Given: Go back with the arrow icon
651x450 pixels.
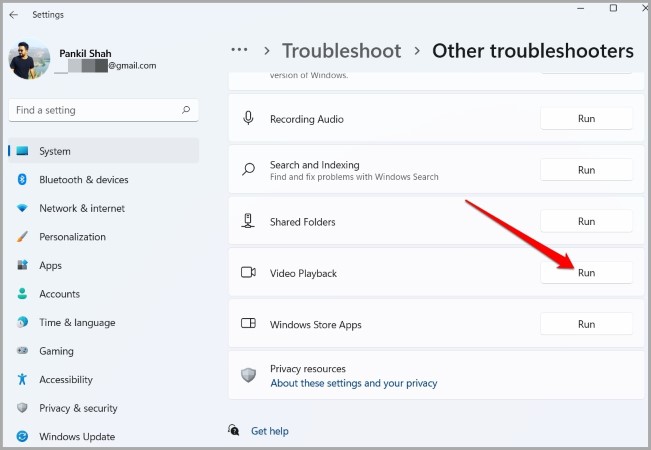Looking at the screenshot, I should coord(14,15).
